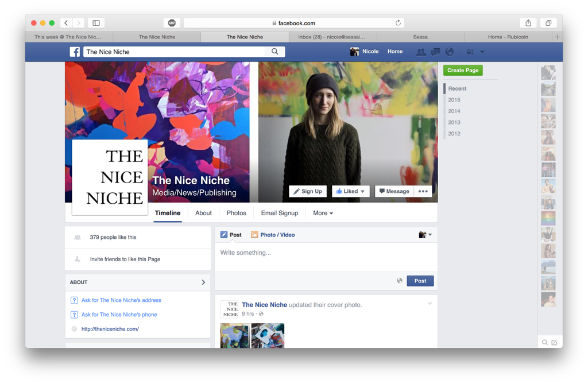Select the About tab
The image size is (588, 384).
203,213
